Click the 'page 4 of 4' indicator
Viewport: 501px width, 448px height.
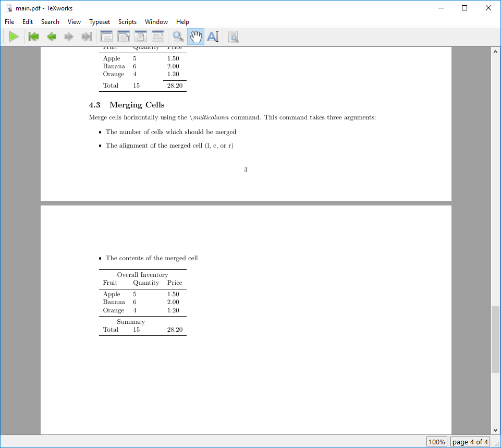tap(470, 442)
